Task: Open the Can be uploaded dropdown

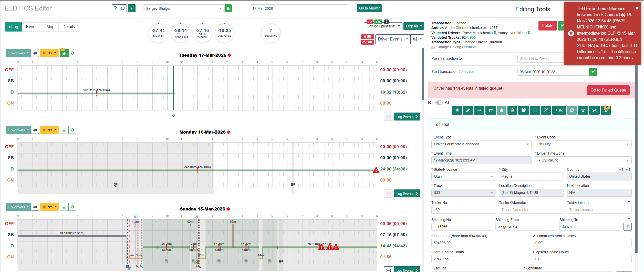Action: [383, 26]
